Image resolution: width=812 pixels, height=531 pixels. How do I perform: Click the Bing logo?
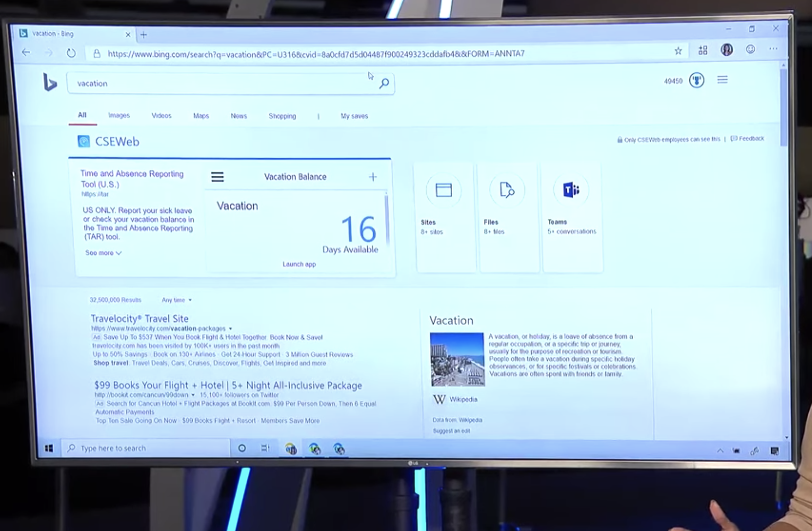[49, 82]
